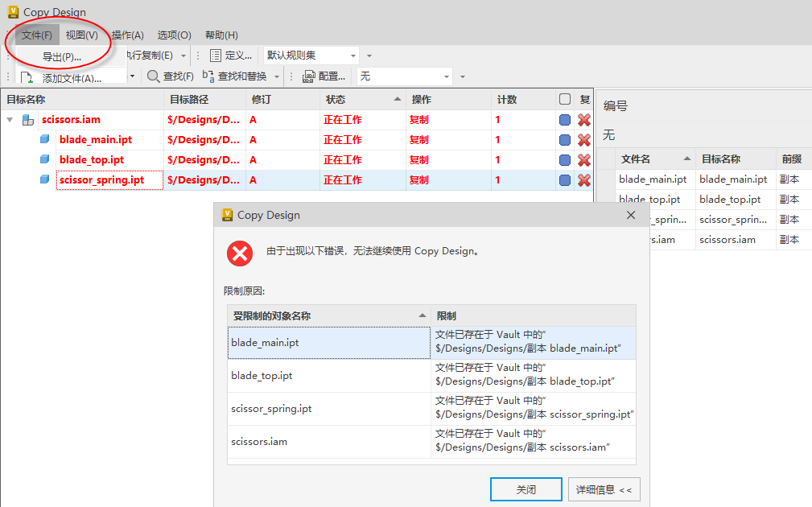Sort by 受限制的对象名称 column header
This screenshot has width=812, height=507.
tap(329, 315)
